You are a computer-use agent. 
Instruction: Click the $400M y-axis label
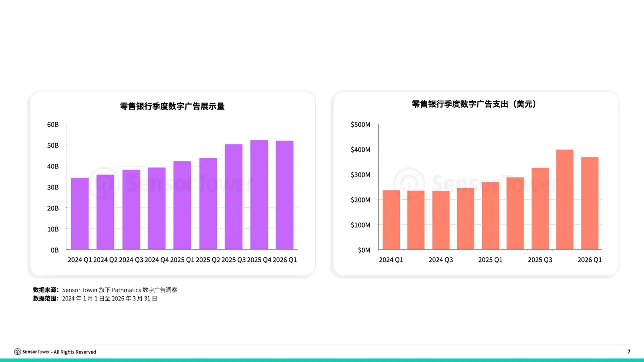(361, 149)
